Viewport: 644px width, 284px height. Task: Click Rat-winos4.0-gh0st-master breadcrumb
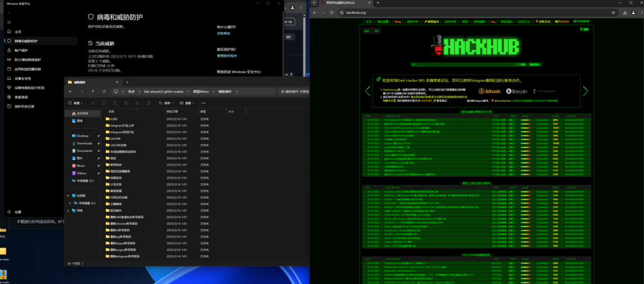coord(164,92)
